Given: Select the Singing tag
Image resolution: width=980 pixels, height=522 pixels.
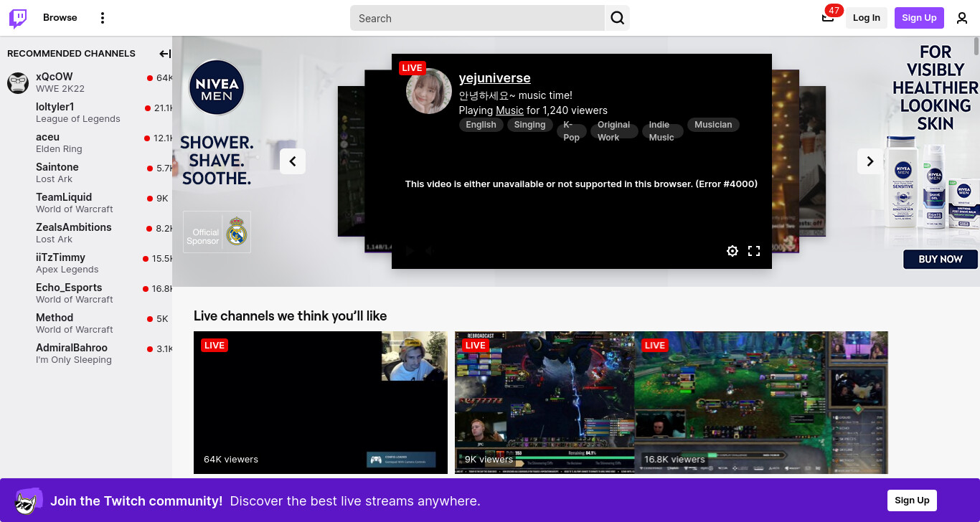Looking at the screenshot, I should (529, 125).
